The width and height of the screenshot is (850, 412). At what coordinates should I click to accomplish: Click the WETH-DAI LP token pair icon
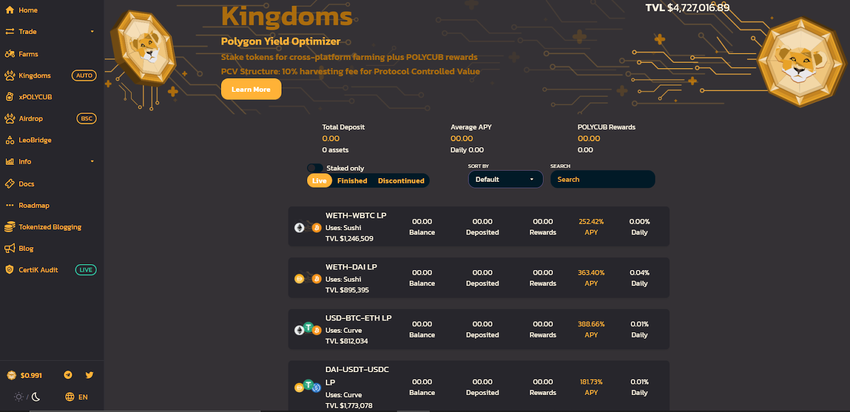(307, 279)
